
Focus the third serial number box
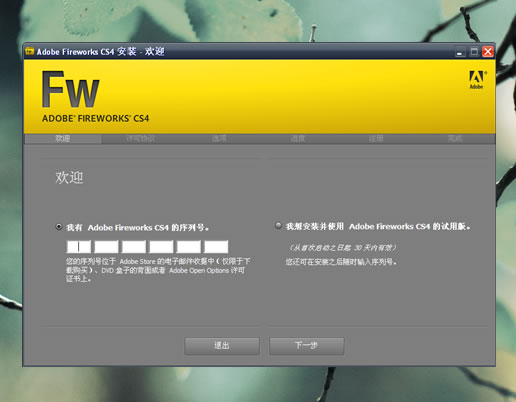pyautogui.click(x=134, y=247)
